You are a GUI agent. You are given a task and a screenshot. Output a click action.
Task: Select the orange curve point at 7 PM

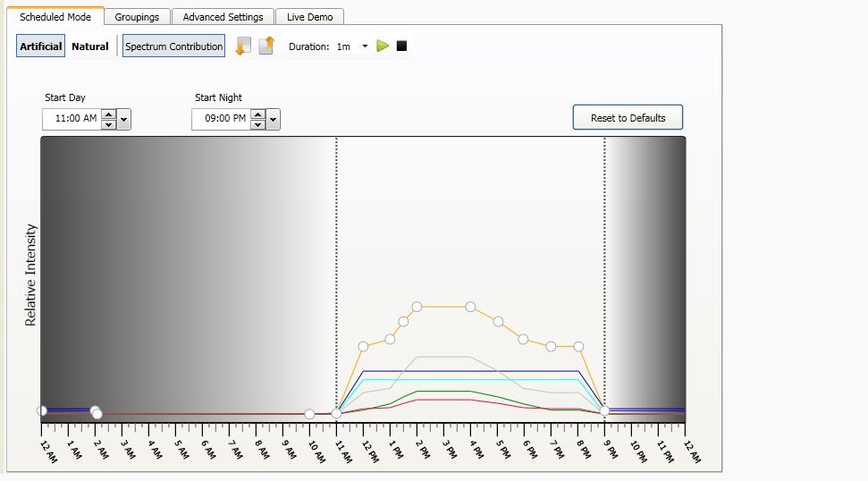551,347
